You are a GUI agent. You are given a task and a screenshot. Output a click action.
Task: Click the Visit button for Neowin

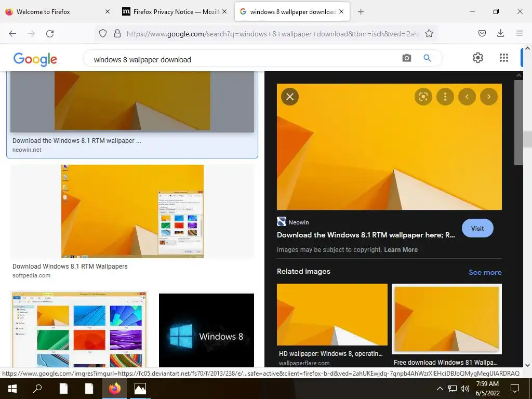477,229
